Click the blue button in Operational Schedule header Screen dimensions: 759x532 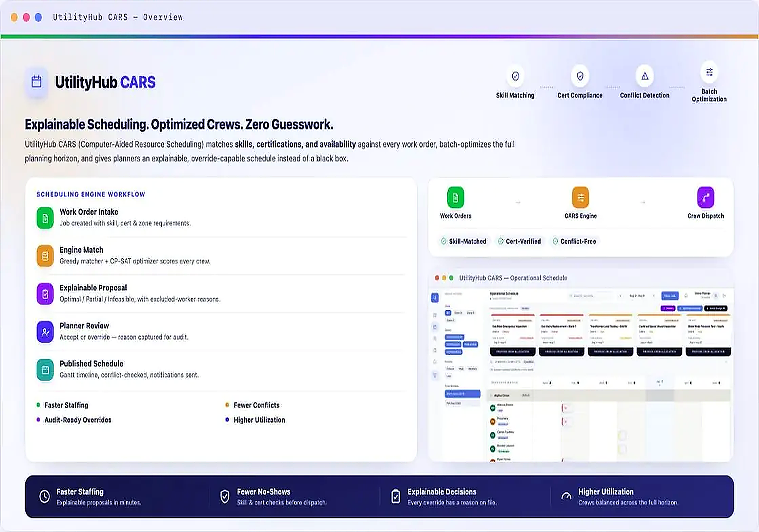(670, 296)
